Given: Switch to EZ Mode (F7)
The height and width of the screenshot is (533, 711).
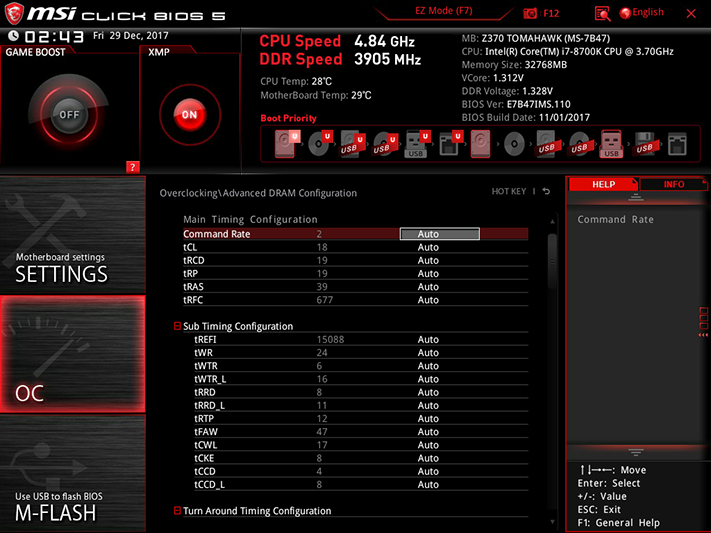Looking at the screenshot, I should click(443, 10).
